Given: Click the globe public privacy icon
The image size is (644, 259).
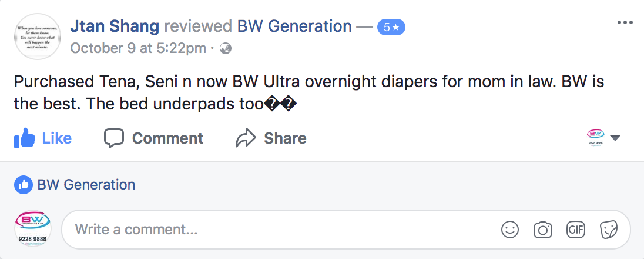Looking at the screenshot, I should 226,48.
